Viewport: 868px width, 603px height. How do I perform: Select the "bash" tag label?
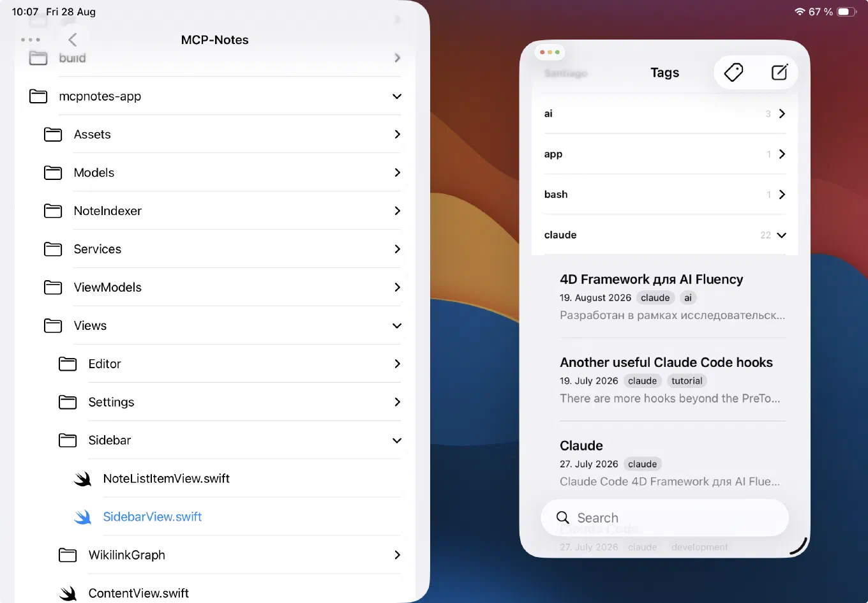pyautogui.click(x=556, y=195)
